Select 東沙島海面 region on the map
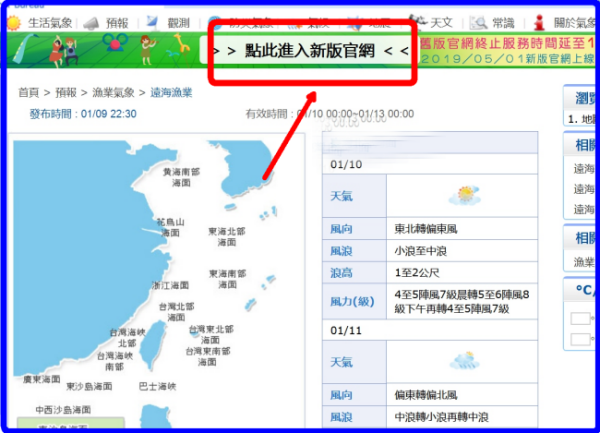Image resolution: width=600 pixels, height=433 pixels. pyautogui.click(x=92, y=386)
